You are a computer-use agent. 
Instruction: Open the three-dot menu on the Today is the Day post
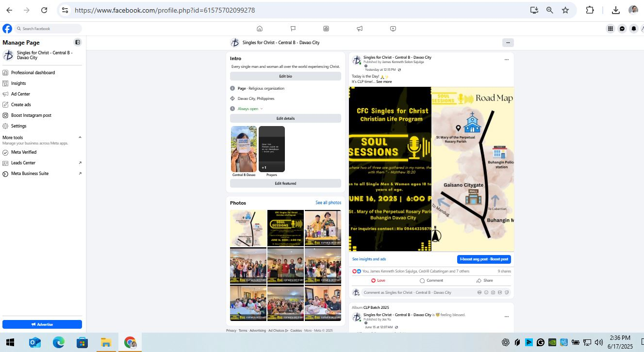(507, 60)
